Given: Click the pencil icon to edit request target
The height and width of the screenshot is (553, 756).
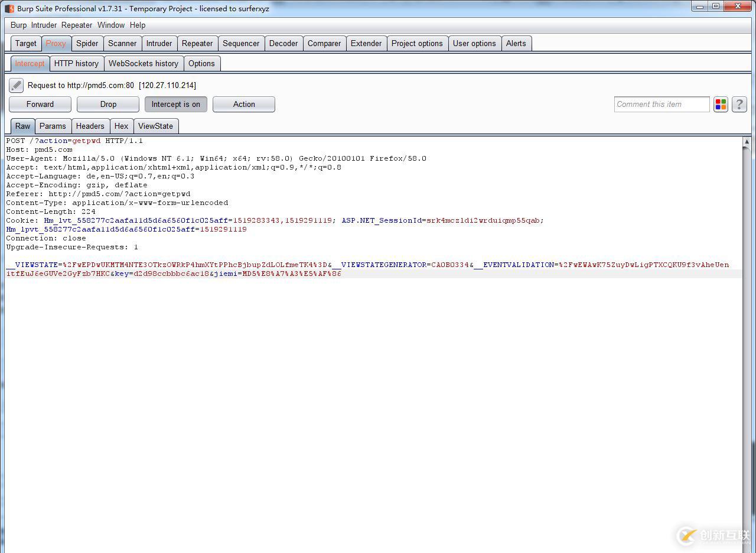Looking at the screenshot, I should coord(16,85).
